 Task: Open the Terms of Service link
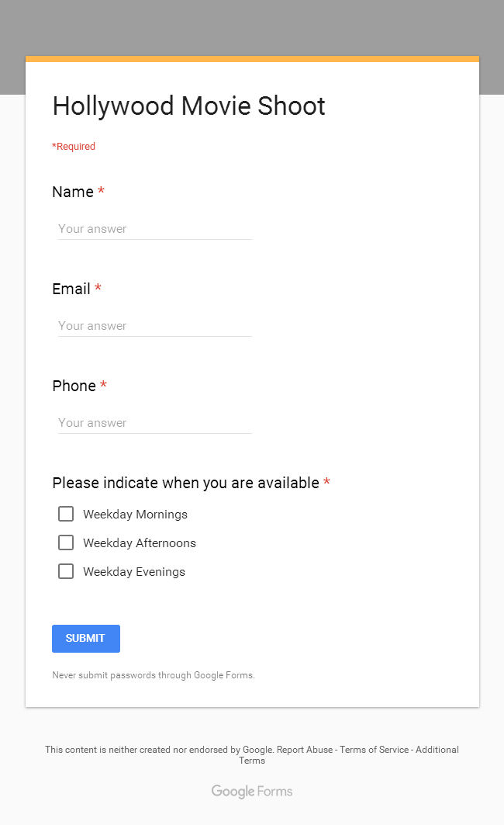[x=375, y=750]
